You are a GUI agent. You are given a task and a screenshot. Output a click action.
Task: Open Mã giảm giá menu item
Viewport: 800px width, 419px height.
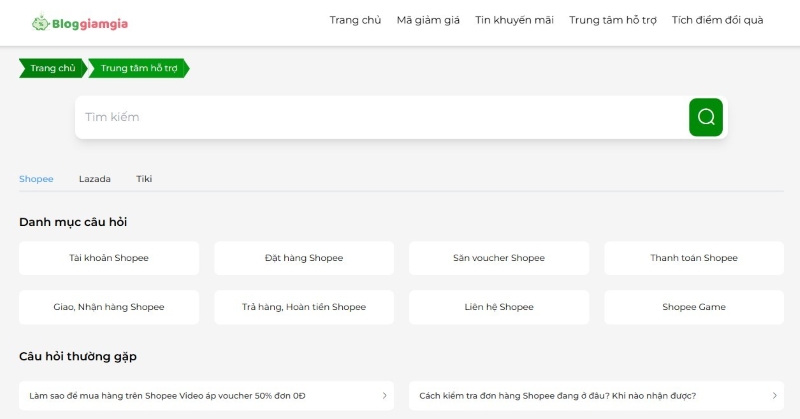click(x=428, y=20)
